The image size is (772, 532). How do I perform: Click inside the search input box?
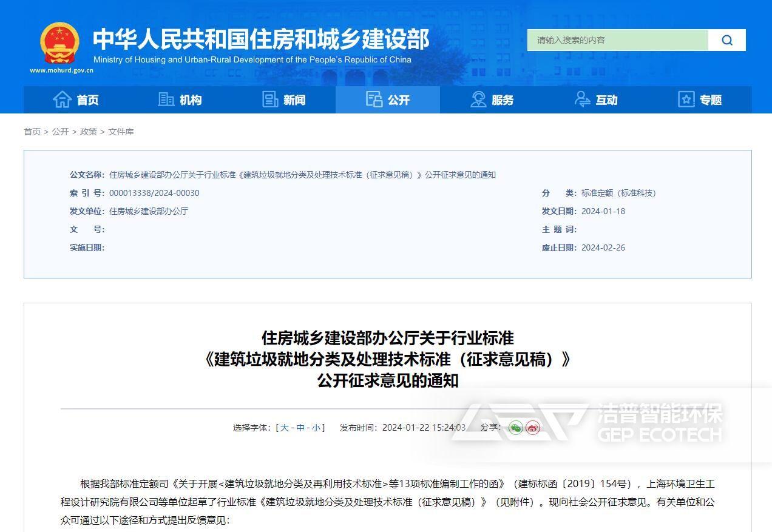tap(613, 39)
